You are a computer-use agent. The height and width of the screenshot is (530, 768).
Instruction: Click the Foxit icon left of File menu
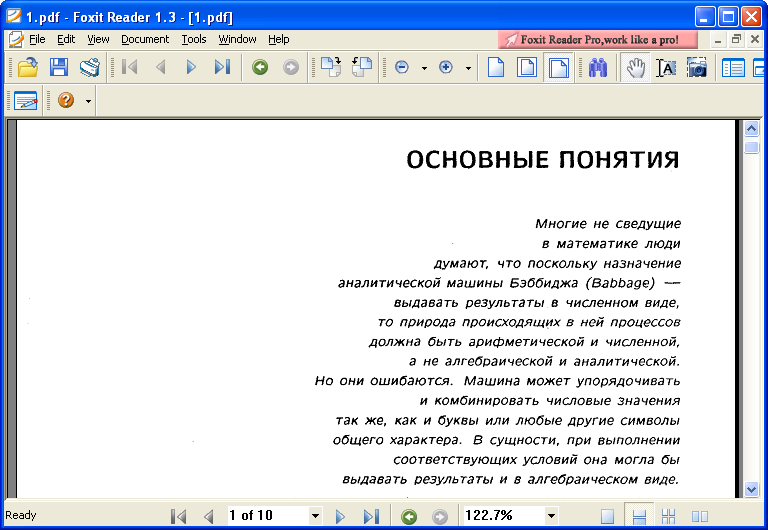tap(16, 39)
